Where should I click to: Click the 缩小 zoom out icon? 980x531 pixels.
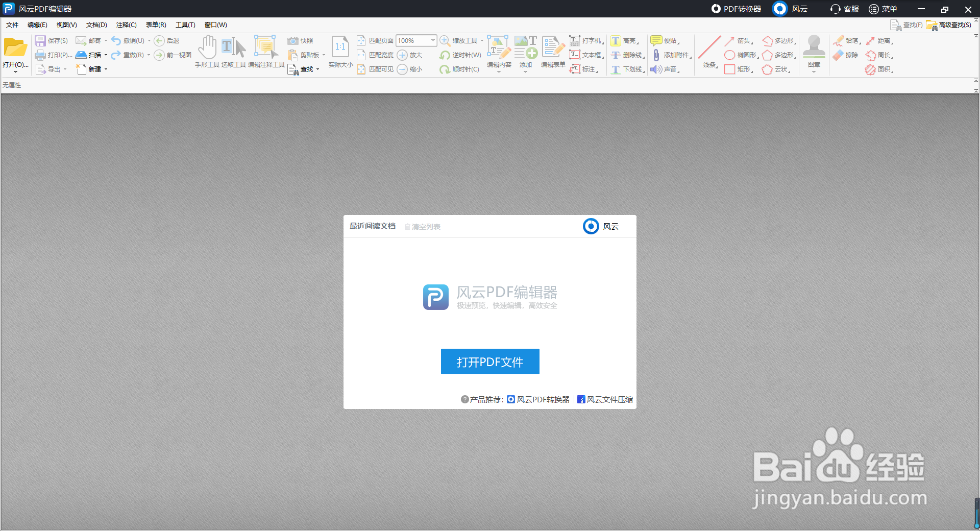(402, 69)
